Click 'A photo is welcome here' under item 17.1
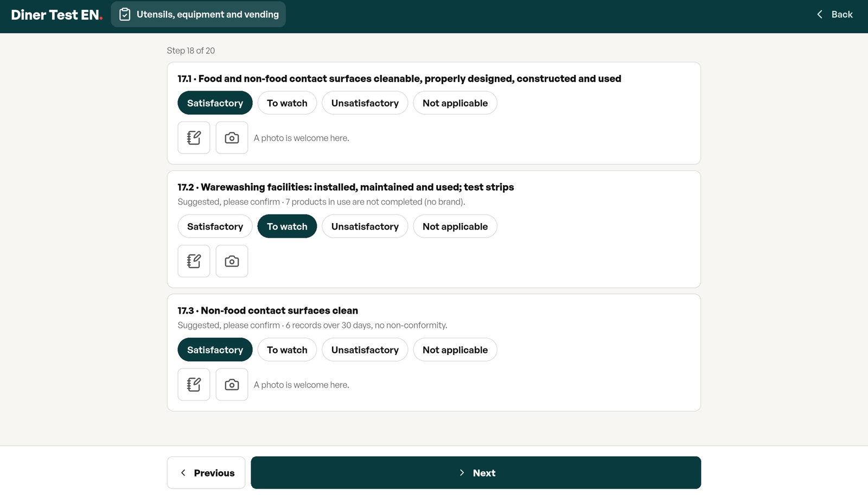Image resolution: width=868 pixels, height=495 pixels. [302, 138]
